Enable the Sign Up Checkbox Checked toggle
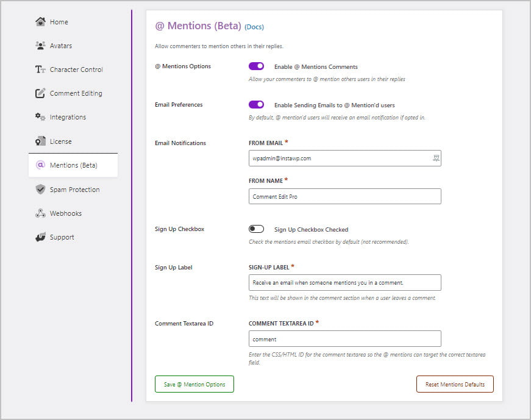531x420 pixels. (x=256, y=229)
